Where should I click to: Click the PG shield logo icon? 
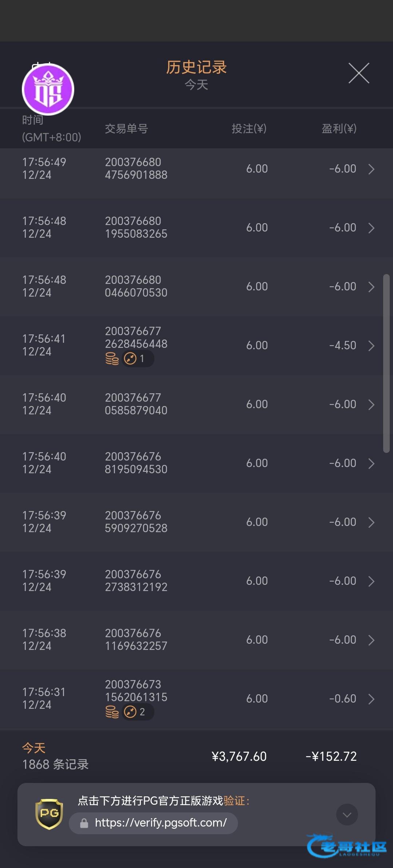[49, 814]
